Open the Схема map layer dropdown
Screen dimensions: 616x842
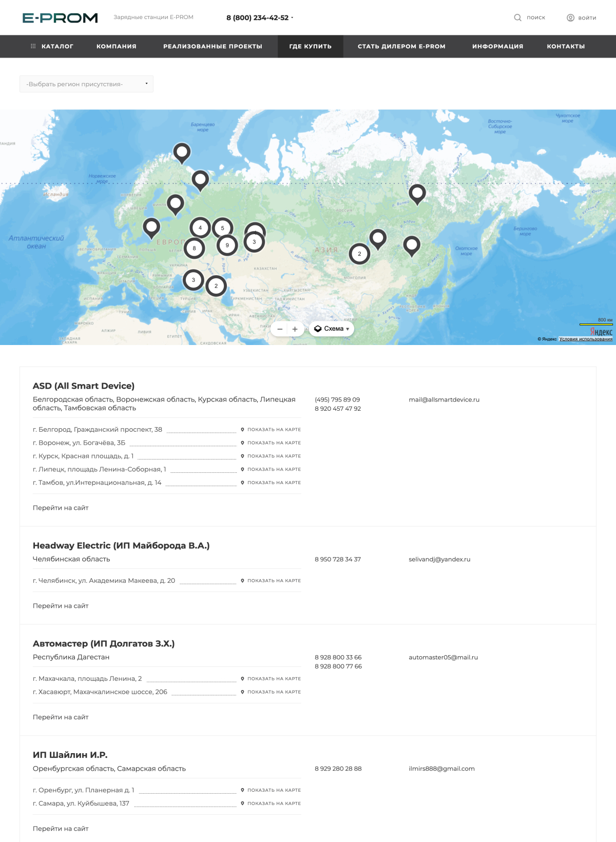(332, 329)
